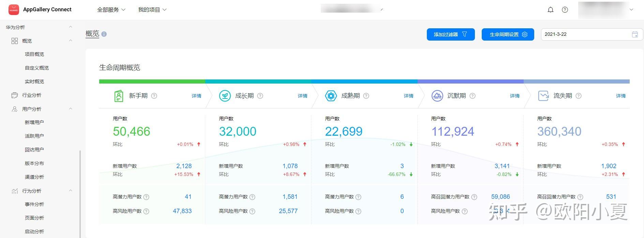The width and height of the screenshot is (644, 238).
Task: Click the Huawei AppGallery Connect logo
Action: pos(14,10)
